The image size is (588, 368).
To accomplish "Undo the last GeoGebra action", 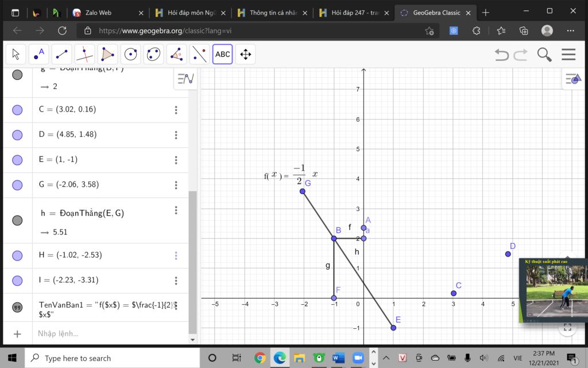I will (x=501, y=55).
